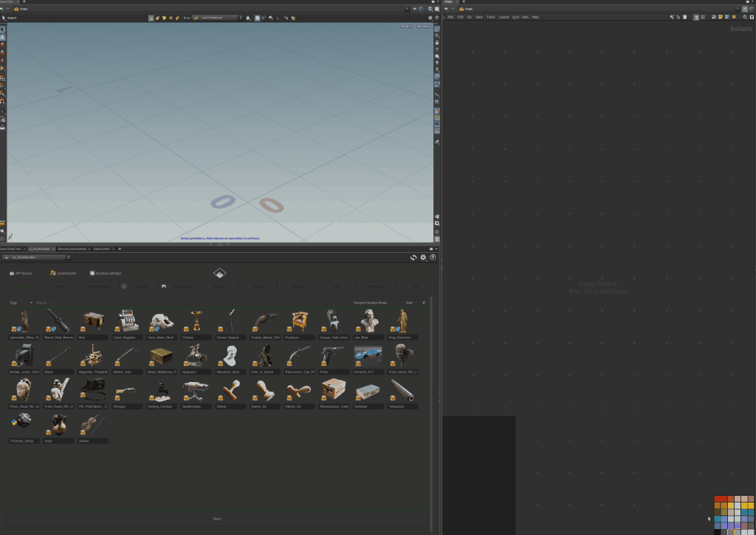Click the asset handler help icon

coord(433,257)
